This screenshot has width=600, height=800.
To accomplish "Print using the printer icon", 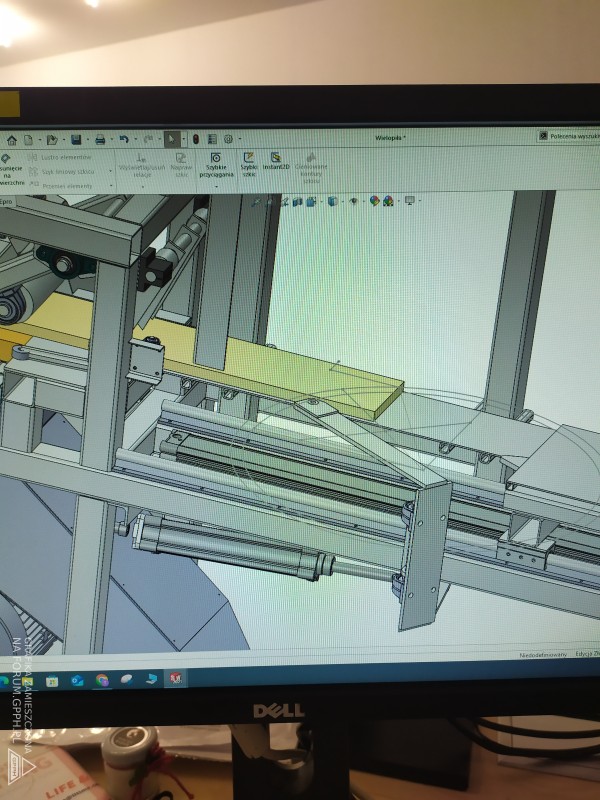I will point(100,140).
